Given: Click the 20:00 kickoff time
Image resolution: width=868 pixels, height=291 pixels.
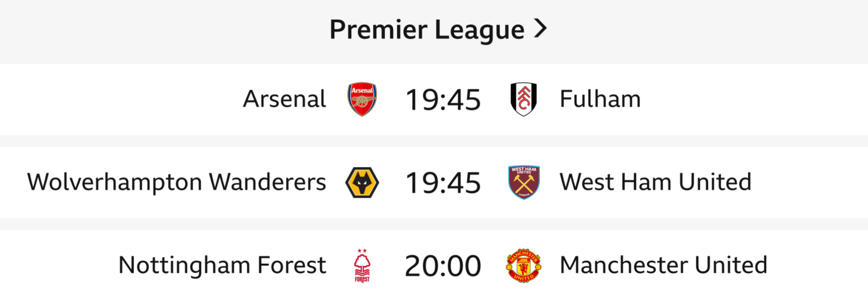Looking at the screenshot, I should click(x=443, y=267).
